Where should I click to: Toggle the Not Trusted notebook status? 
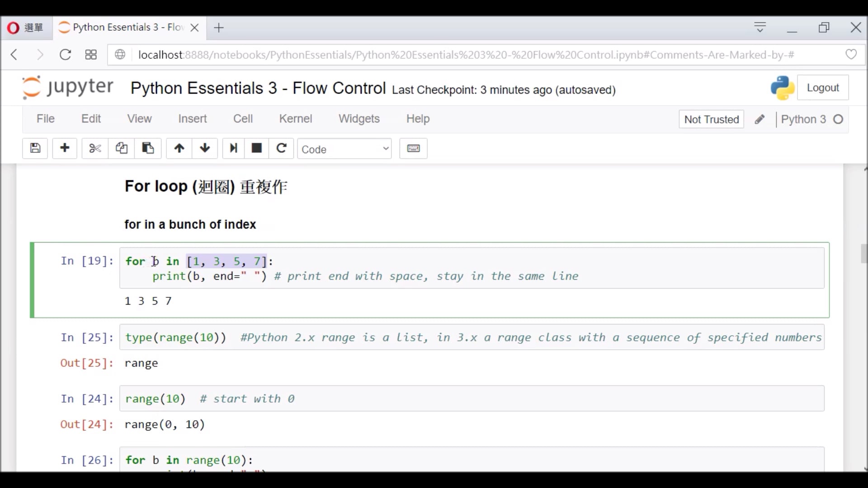[x=711, y=119]
